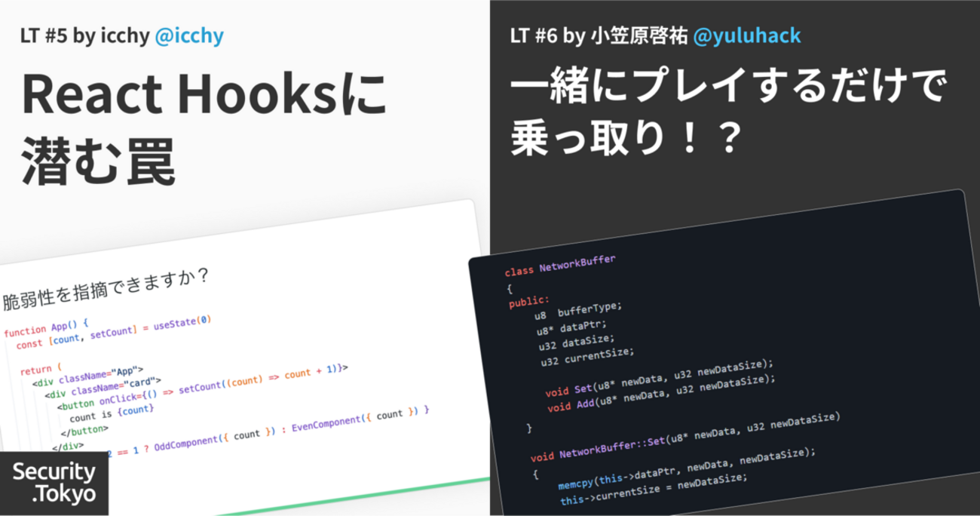Open the @icchy handle link
The height and width of the screenshot is (516, 980).
click(188, 35)
